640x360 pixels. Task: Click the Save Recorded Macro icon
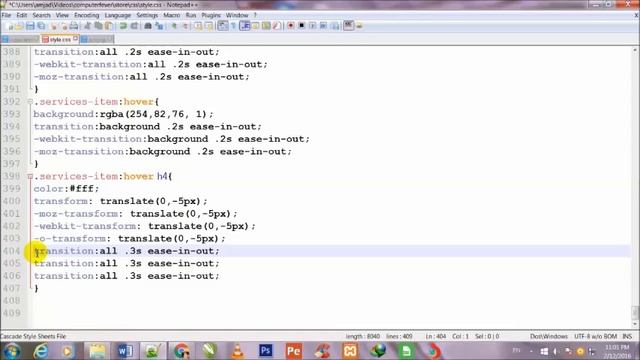pos(335,26)
